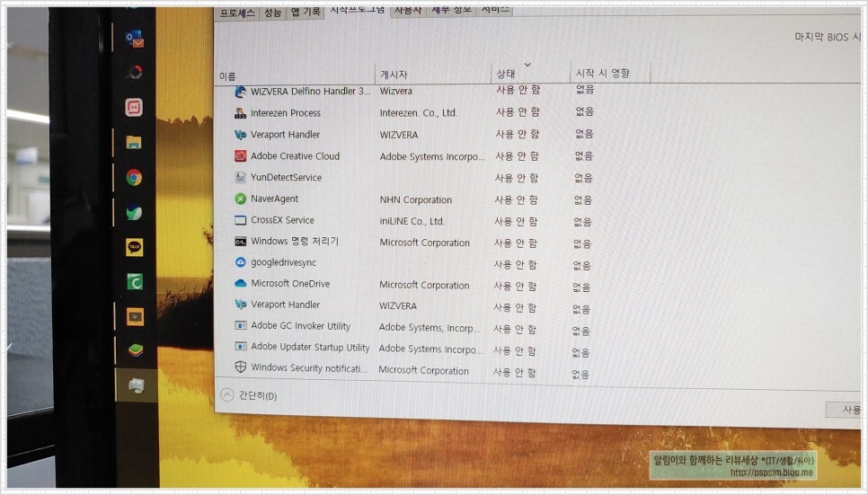This screenshot has width=868, height=495.
Task: Collapse Task Manager with 간단히(D)
Action: (249, 395)
